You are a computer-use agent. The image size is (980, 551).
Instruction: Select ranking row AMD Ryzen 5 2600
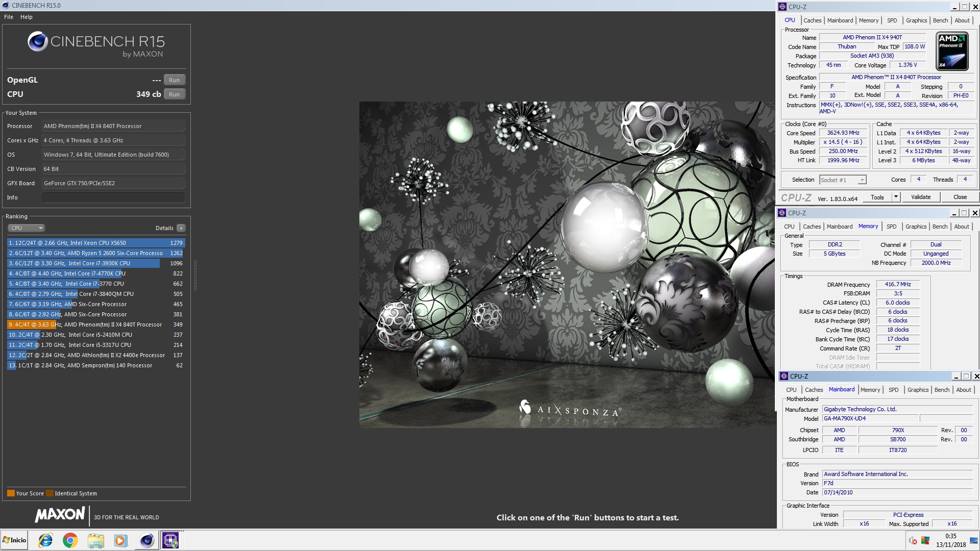pyautogui.click(x=96, y=253)
